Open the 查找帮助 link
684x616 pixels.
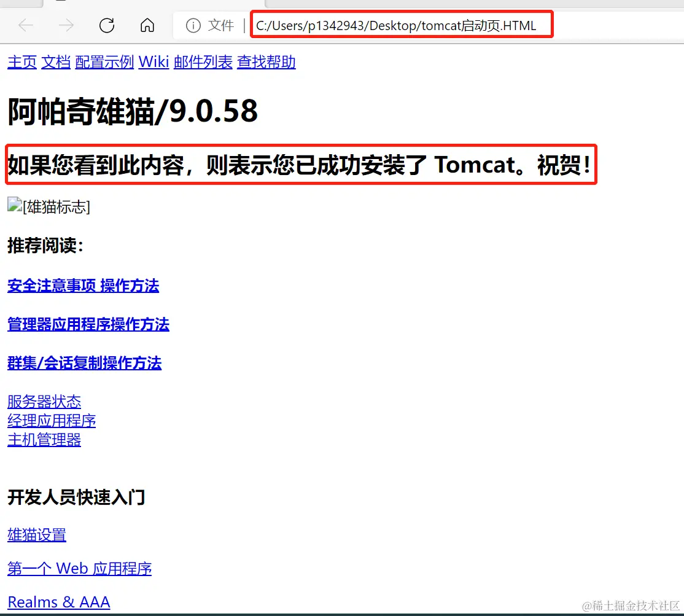266,62
